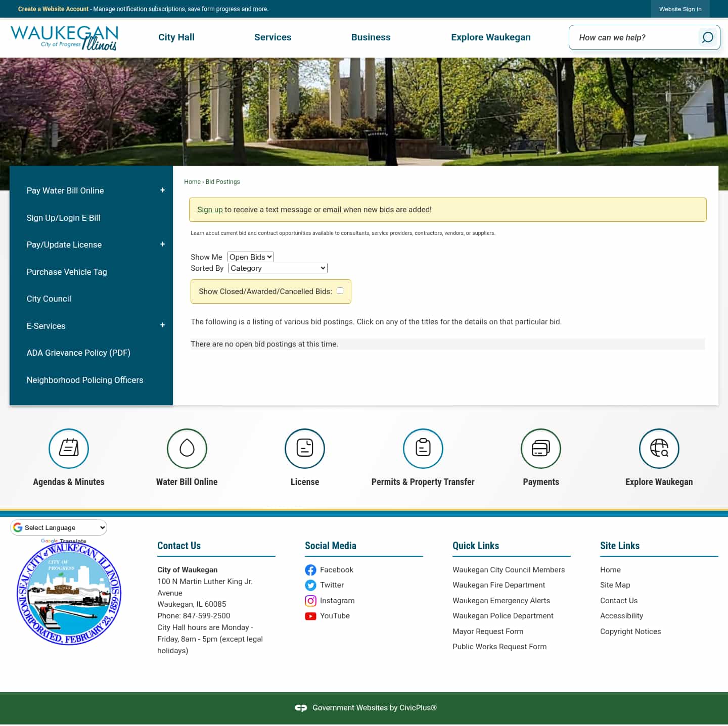Click Create a Website Account link

[x=53, y=9]
